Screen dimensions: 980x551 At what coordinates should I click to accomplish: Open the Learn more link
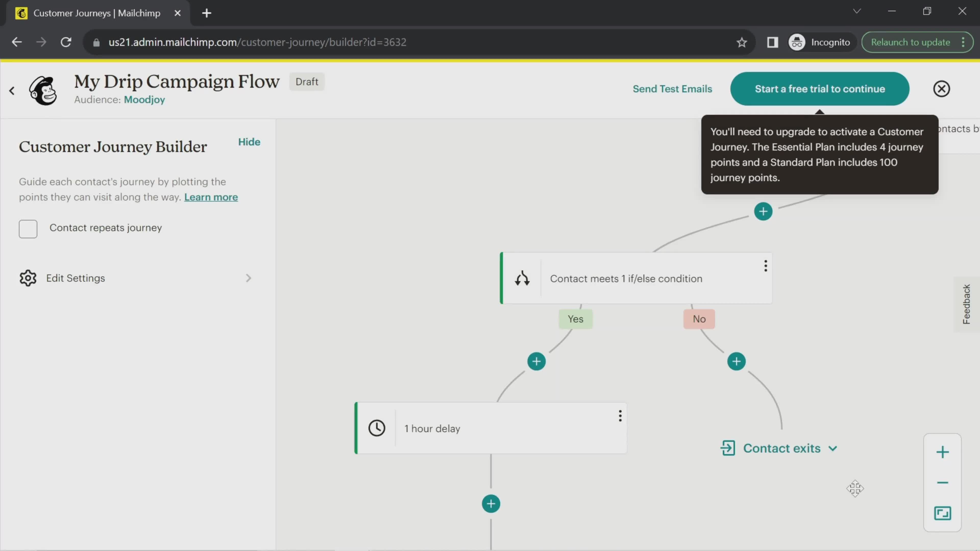pyautogui.click(x=211, y=197)
